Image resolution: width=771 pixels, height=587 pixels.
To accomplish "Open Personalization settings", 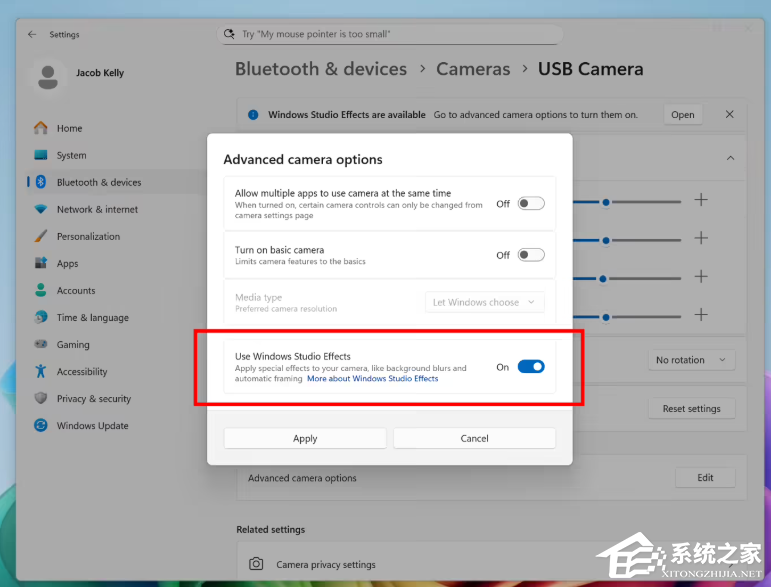I will click(117, 236).
